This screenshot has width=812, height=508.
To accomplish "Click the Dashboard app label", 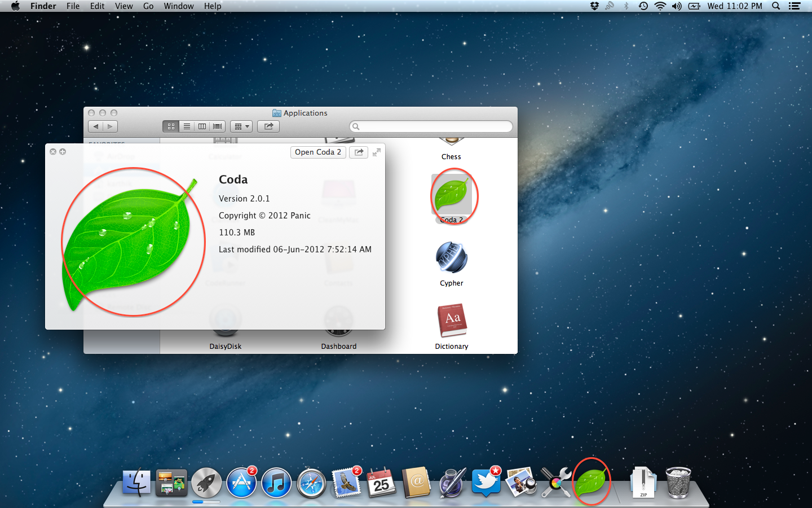I will 339,347.
